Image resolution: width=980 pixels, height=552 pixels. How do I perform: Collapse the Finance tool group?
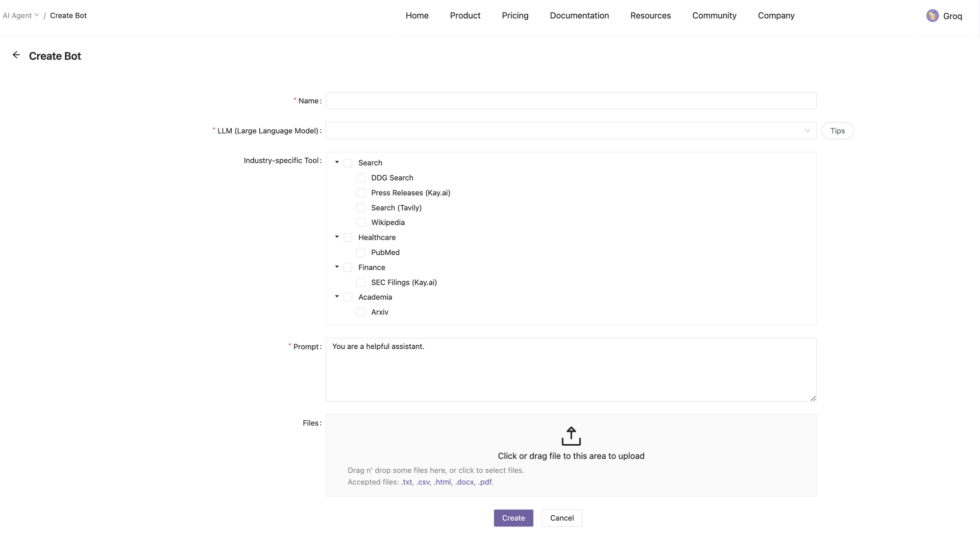coord(337,267)
